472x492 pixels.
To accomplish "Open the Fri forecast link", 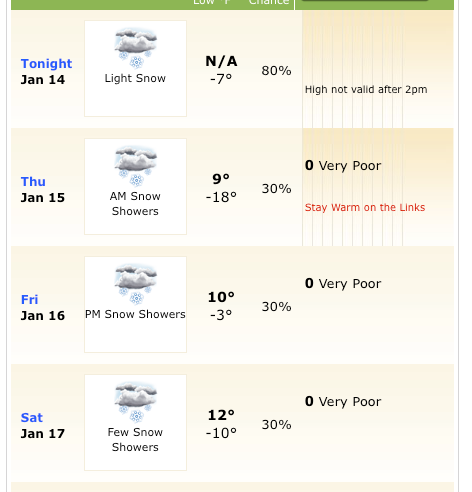I will click(x=29, y=300).
